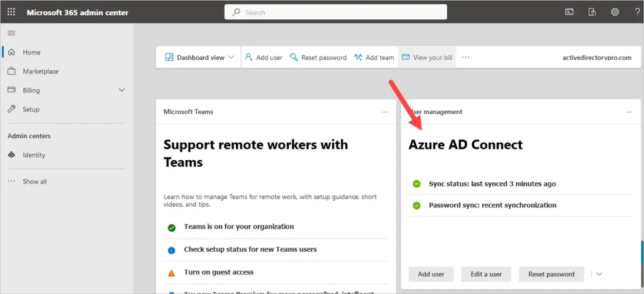Image resolution: width=644 pixels, height=294 pixels.
Task: Expand the Billing menu chevron
Action: click(x=121, y=90)
